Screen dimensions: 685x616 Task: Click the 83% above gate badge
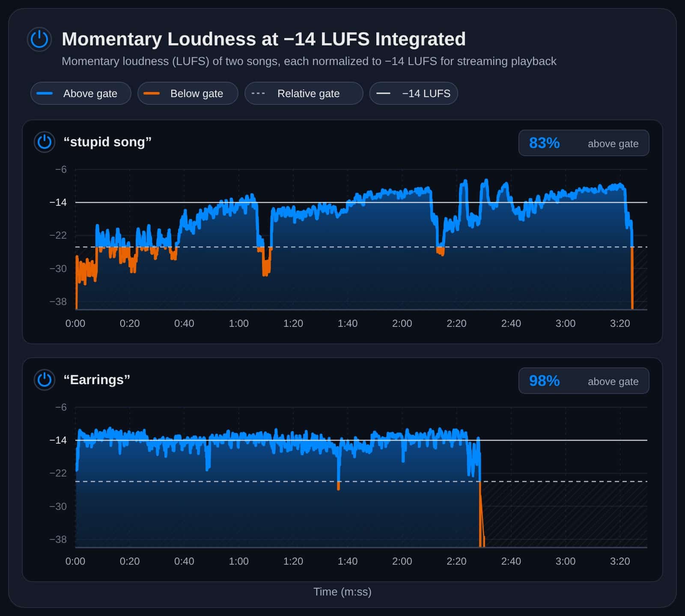click(x=584, y=143)
